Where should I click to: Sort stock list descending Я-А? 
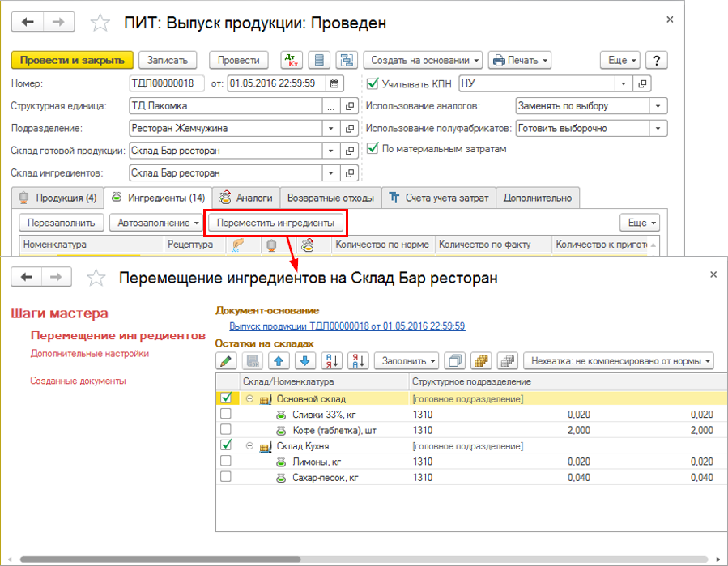click(x=359, y=360)
